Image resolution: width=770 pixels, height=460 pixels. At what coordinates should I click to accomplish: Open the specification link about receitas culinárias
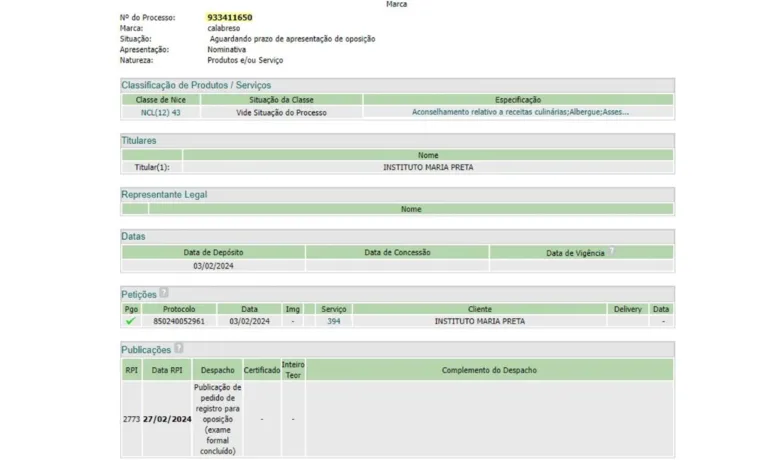point(520,112)
